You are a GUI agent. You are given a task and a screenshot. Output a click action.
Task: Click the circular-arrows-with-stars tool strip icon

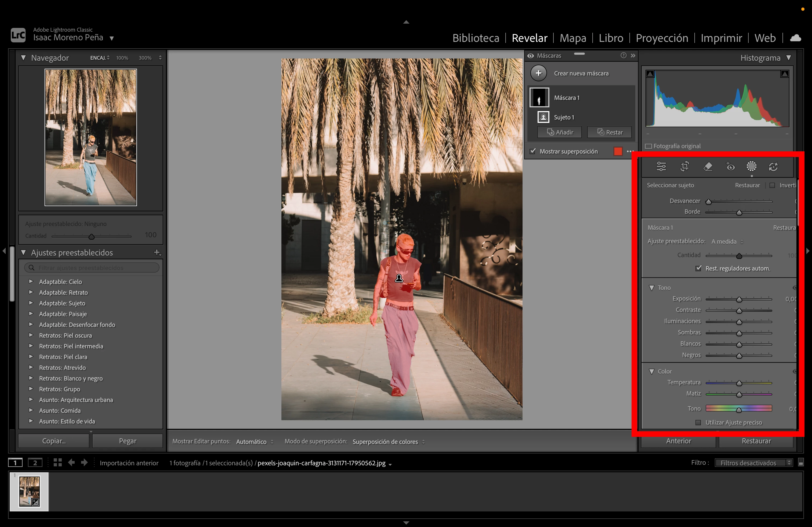pyautogui.click(x=773, y=166)
